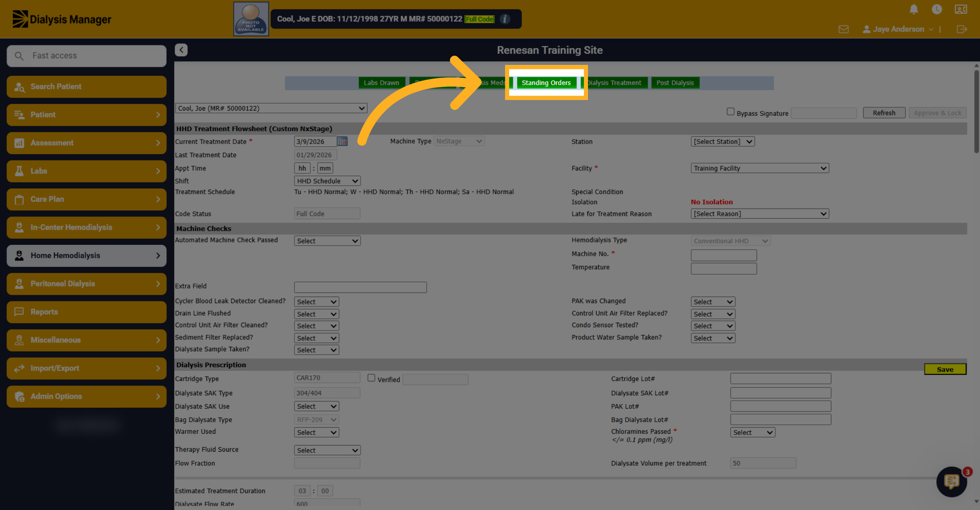Open the Chloramines Passed dropdown
980x510 pixels.
pos(753,432)
